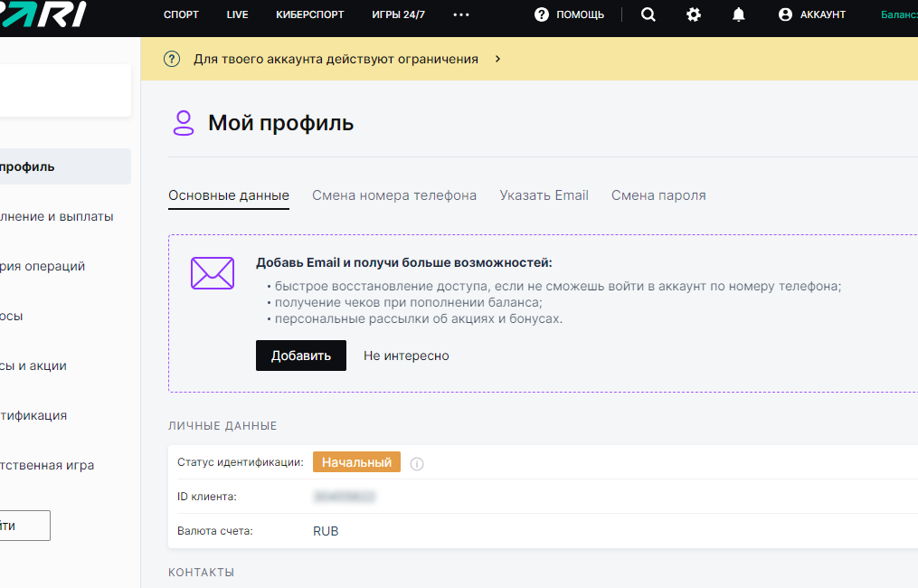918x588 pixels.
Task: Click the purple envelope icon
Action: tap(213, 273)
